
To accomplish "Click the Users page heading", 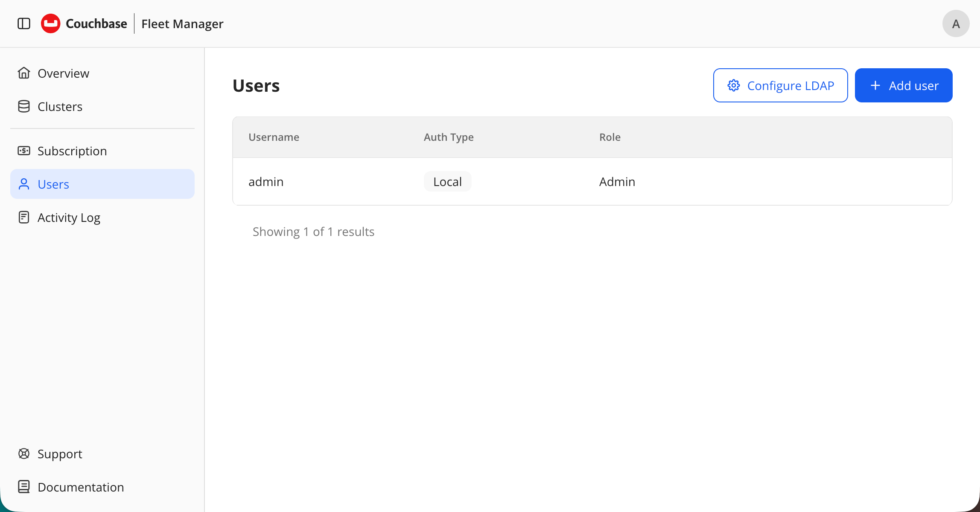I will (x=256, y=85).
